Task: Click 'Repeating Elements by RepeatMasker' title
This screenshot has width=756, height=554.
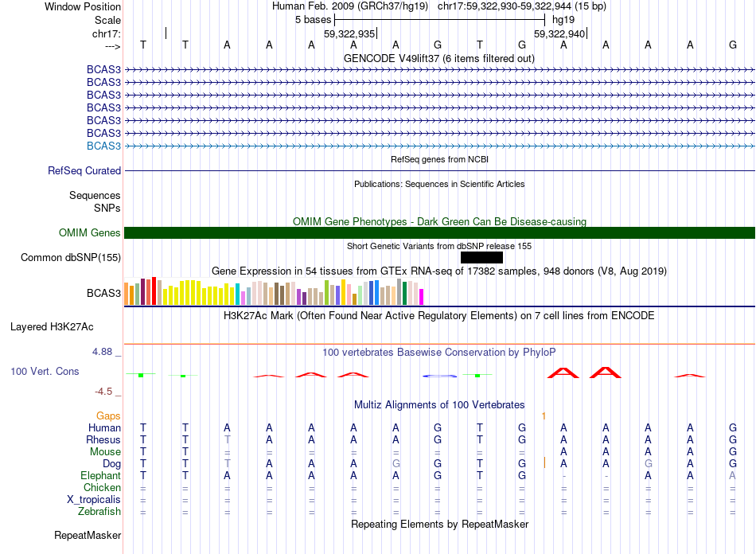Action: (x=439, y=524)
